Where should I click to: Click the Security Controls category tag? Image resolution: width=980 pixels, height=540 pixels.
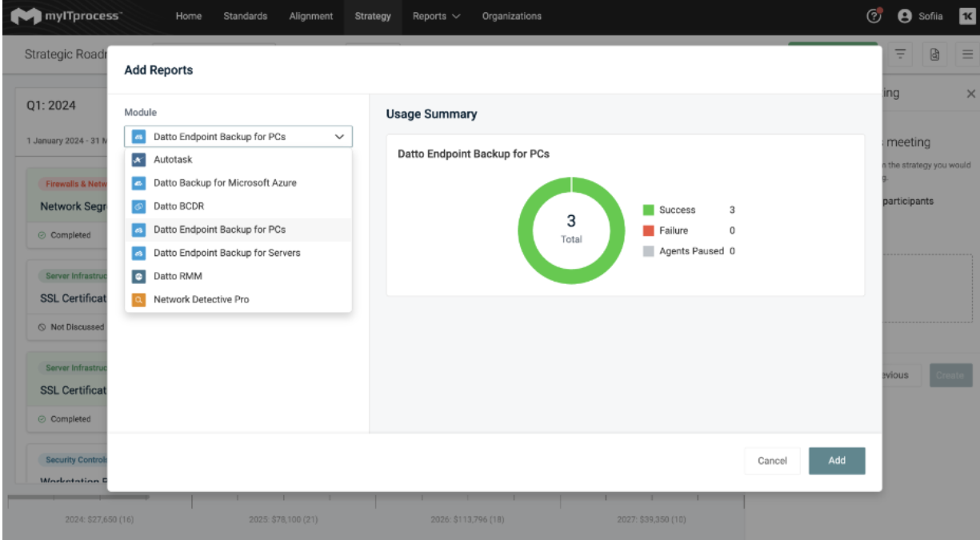(x=73, y=460)
